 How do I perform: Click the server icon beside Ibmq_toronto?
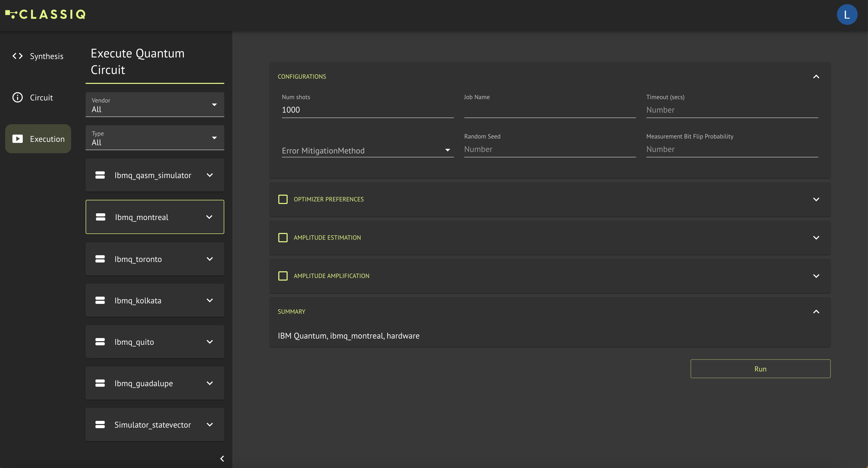tap(100, 259)
